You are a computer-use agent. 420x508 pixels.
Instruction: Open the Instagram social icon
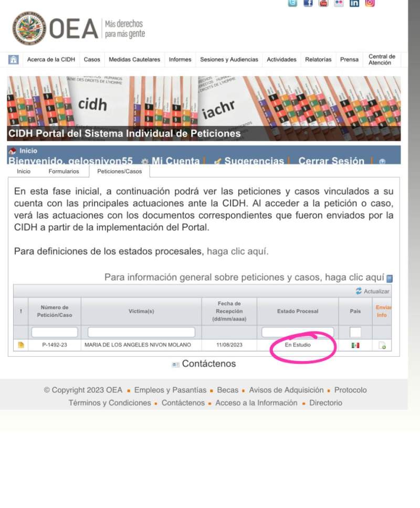(x=370, y=3)
